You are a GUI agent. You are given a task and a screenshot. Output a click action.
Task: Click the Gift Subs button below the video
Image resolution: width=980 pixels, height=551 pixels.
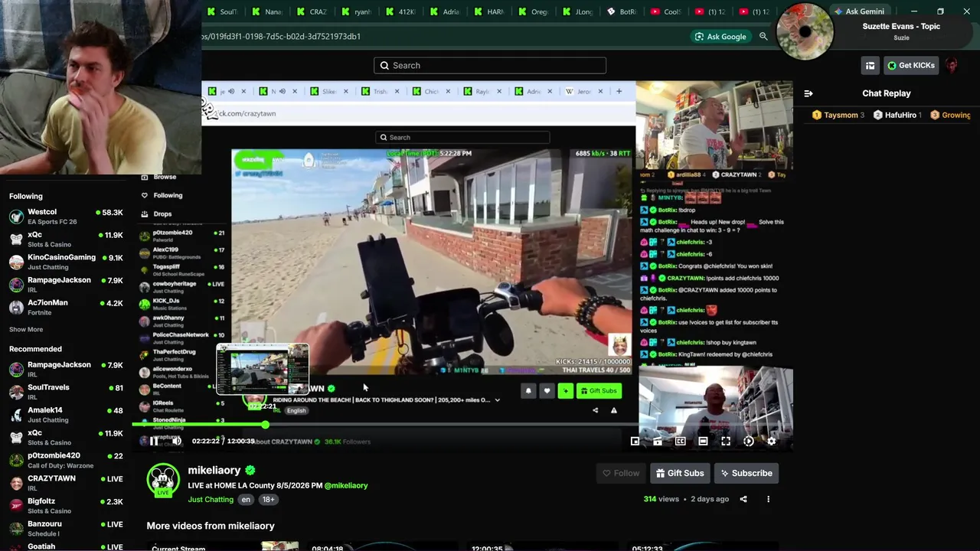tap(680, 473)
